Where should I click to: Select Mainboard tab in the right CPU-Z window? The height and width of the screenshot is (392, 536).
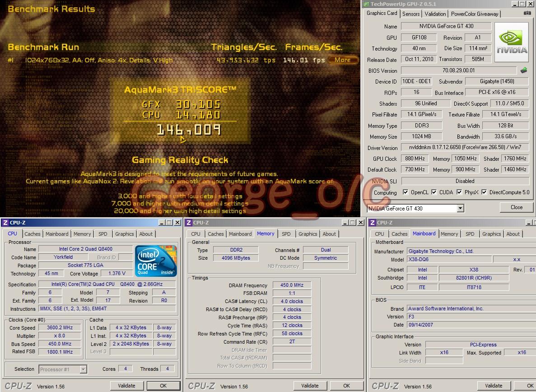(x=424, y=233)
